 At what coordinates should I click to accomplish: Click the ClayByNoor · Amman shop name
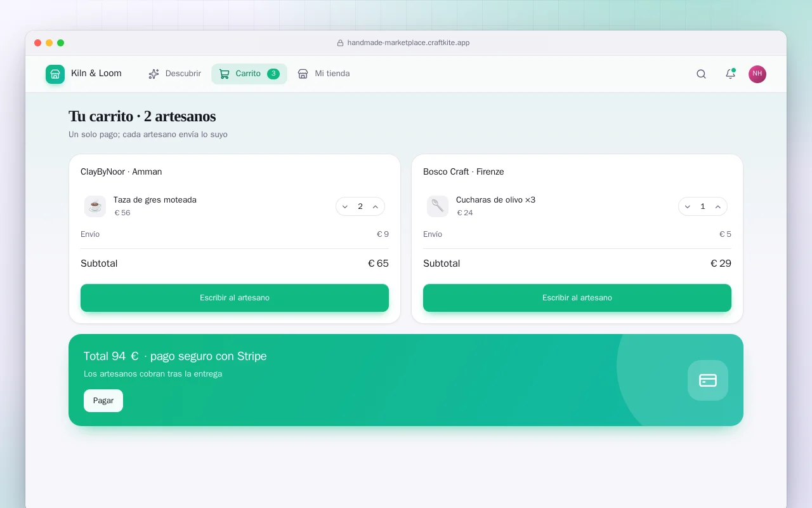121,171
